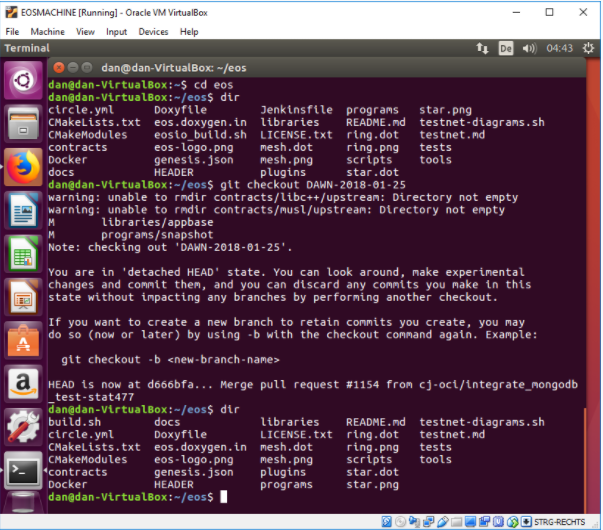Close the terminal window with red button
The height and width of the screenshot is (530, 603).
click(58, 68)
